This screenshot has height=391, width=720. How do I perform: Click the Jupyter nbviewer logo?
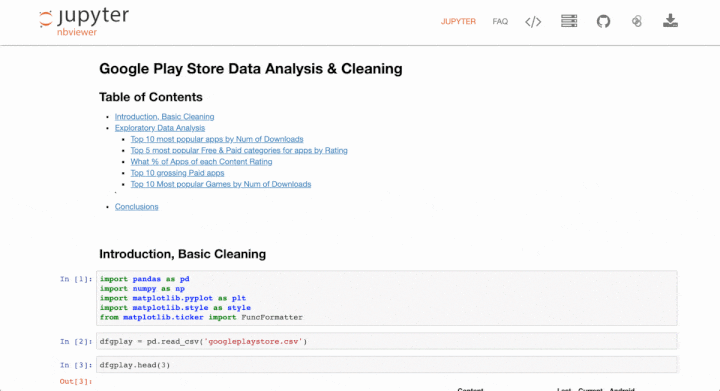click(84, 21)
